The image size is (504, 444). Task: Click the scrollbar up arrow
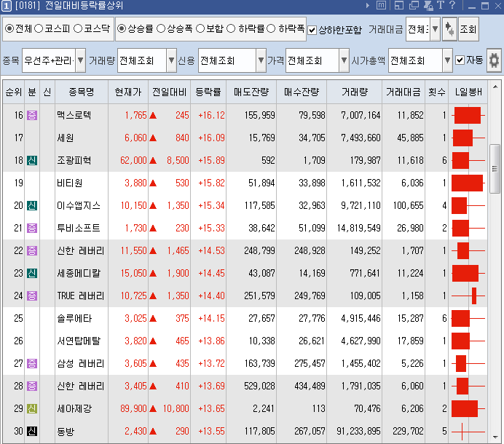tap(495, 87)
